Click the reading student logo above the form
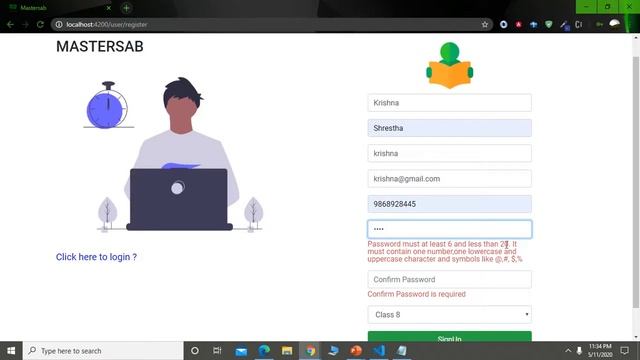Viewport: 640px width, 360px height. click(x=449, y=65)
